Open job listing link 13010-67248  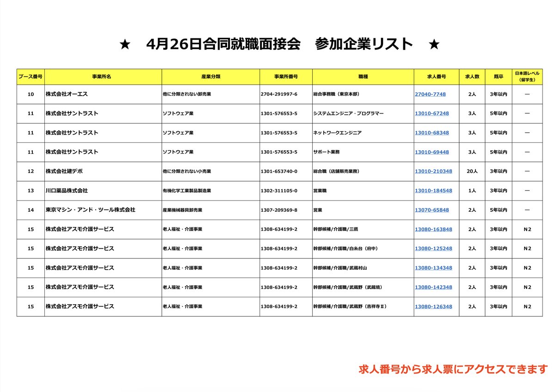pos(432,114)
